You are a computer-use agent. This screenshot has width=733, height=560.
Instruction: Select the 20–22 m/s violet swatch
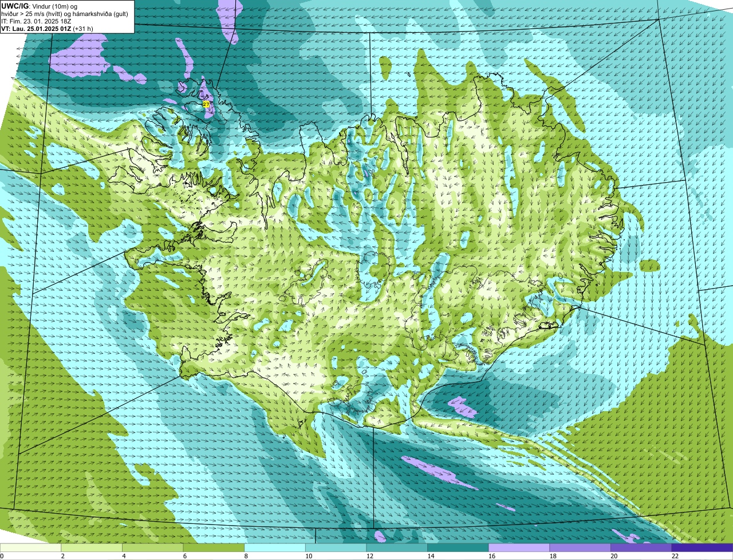coord(641,547)
